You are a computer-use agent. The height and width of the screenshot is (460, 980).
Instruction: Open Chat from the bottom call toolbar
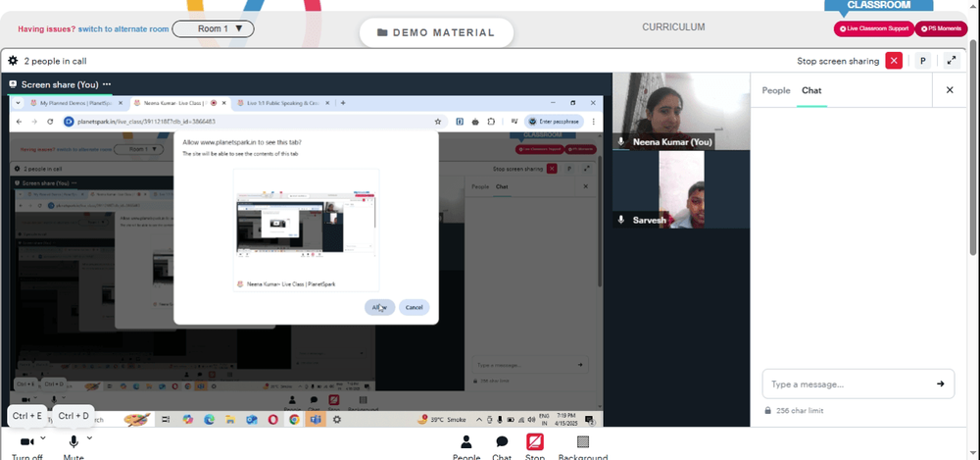(501, 447)
